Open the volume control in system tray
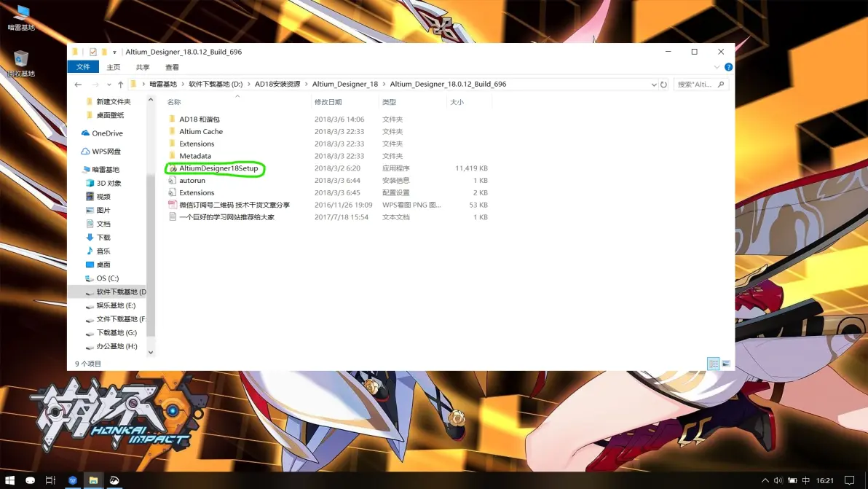This screenshot has width=868, height=489. (x=778, y=480)
